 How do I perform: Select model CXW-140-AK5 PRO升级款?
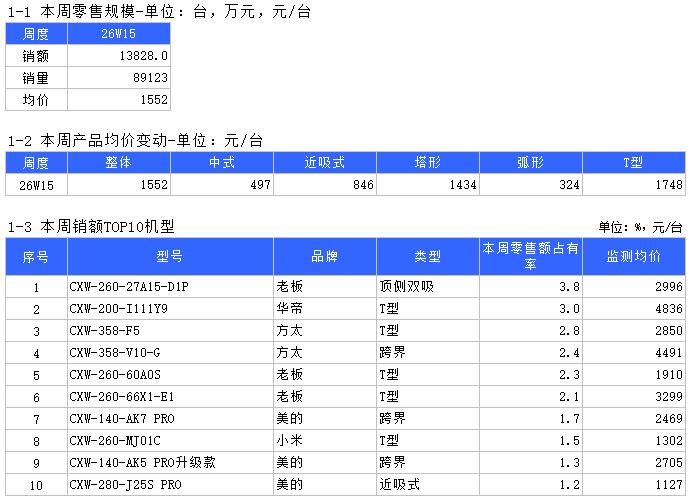click(x=142, y=462)
